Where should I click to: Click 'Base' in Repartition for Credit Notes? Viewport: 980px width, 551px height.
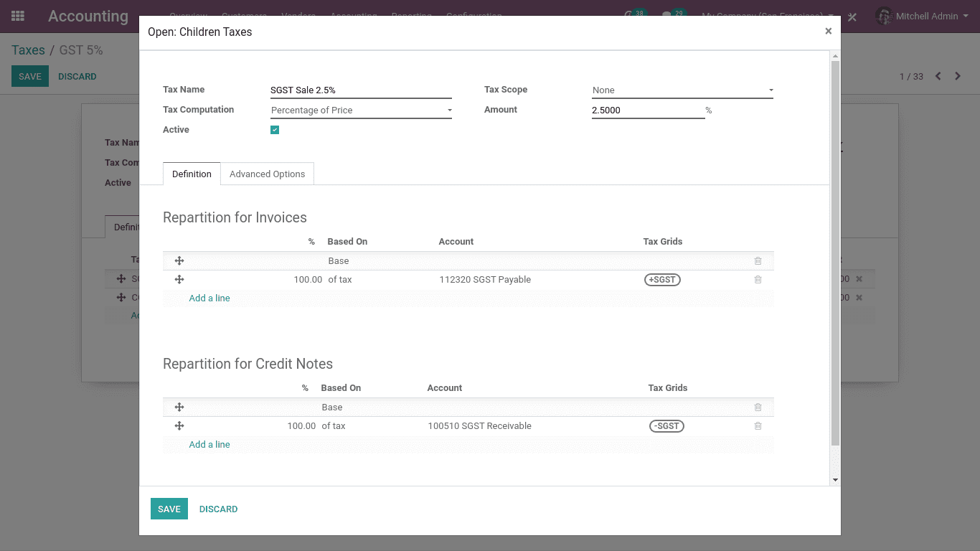point(332,408)
